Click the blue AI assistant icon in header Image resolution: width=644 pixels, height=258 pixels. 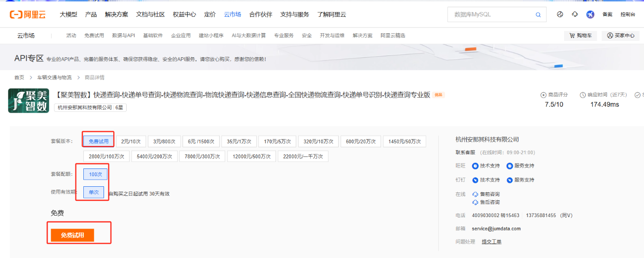click(x=590, y=14)
